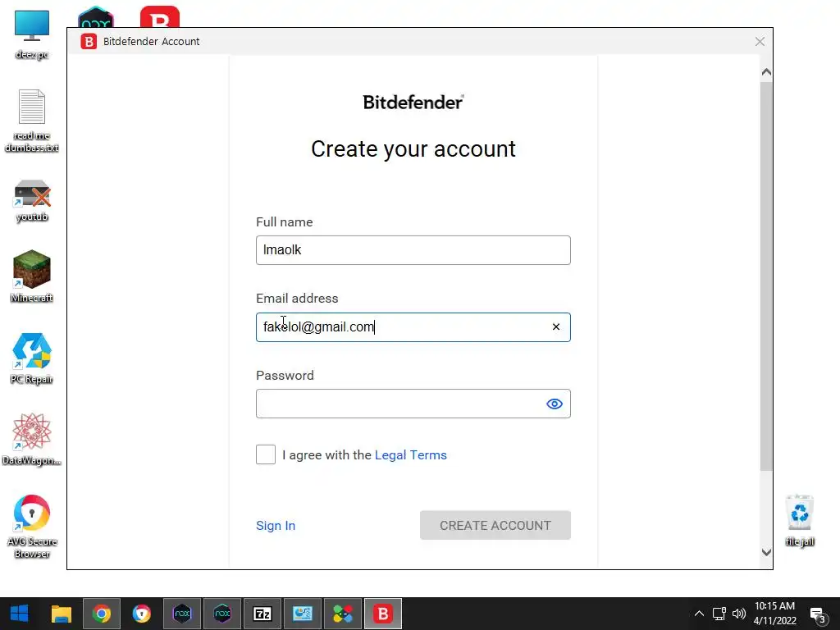
Task: Show hidden system tray icons
Action: 699,614
